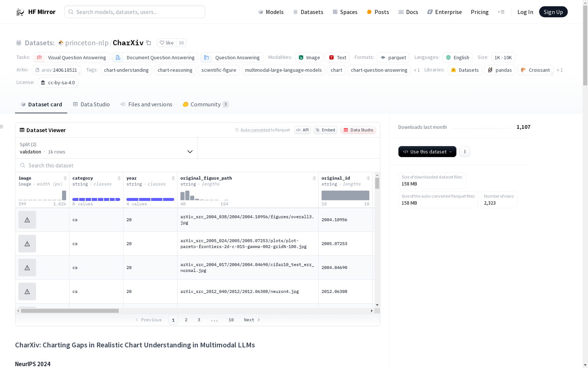
Task: Click the API button in Dataset Viewer
Action: [302, 130]
